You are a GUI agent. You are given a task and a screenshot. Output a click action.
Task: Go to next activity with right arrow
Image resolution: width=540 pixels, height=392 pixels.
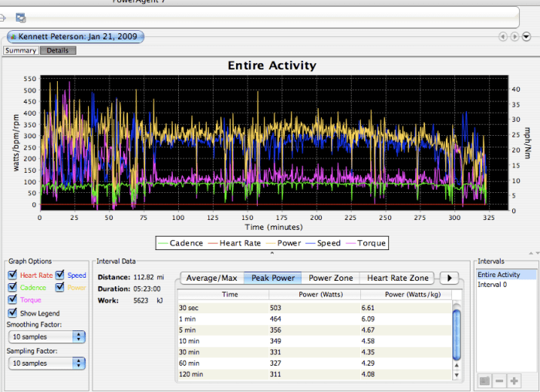tap(515, 36)
